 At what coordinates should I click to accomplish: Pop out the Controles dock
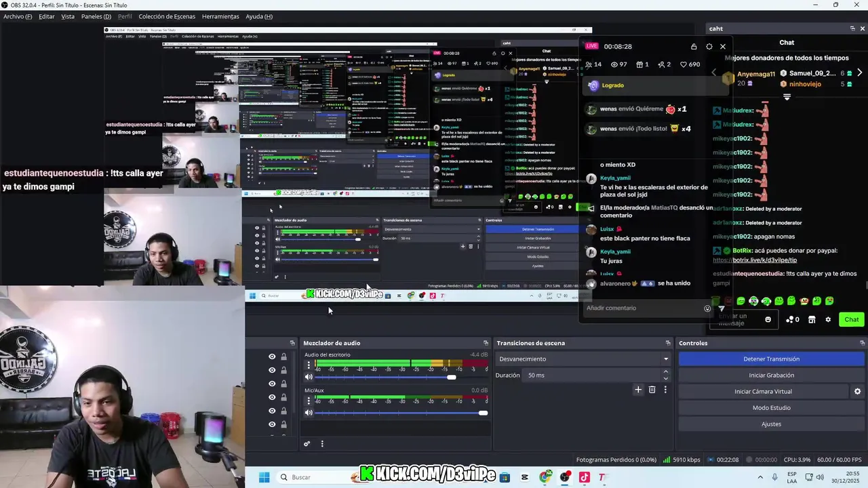[862, 343]
